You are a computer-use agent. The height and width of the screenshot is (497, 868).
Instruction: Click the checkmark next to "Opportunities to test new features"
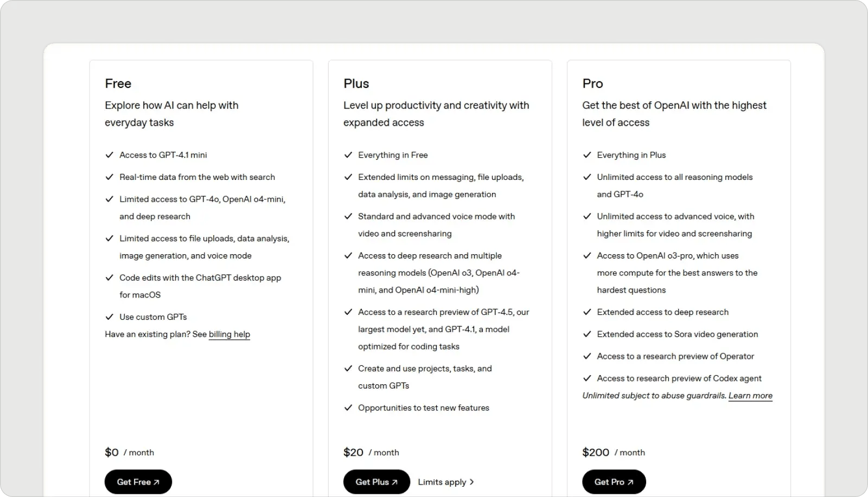pyautogui.click(x=348, y=408)
